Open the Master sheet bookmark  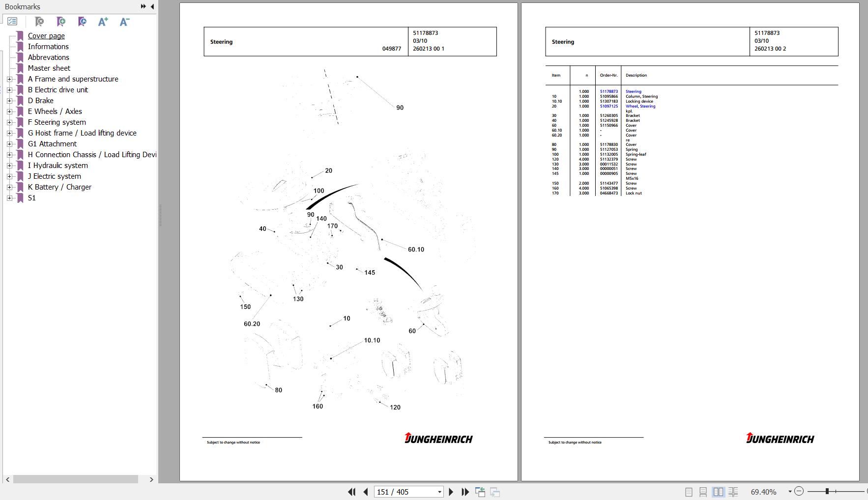49,68
